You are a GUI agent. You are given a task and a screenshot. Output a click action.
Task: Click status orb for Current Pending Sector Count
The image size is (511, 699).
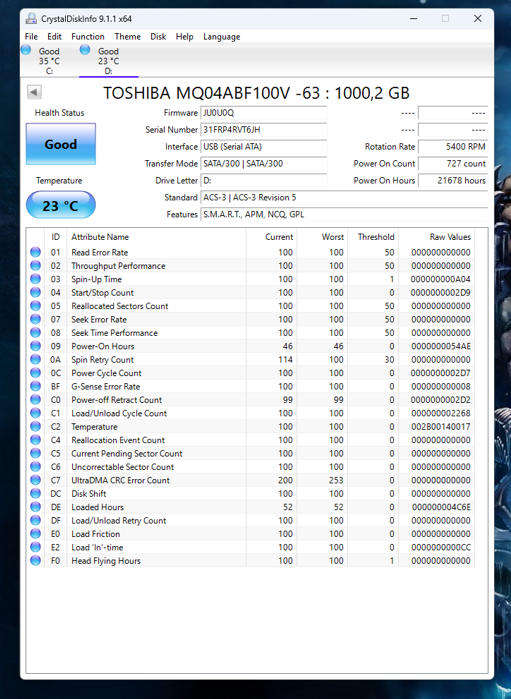(x=35, y=453)
